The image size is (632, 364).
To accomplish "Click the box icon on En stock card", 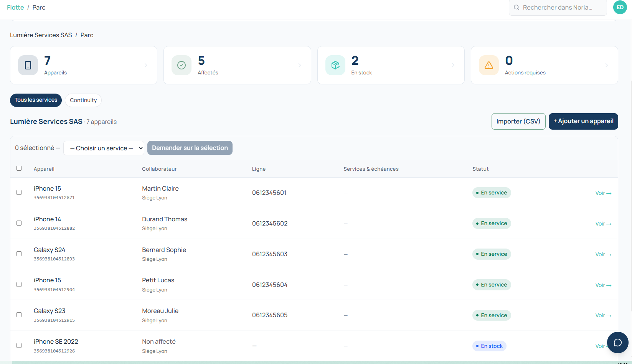I will pos(335,65).
